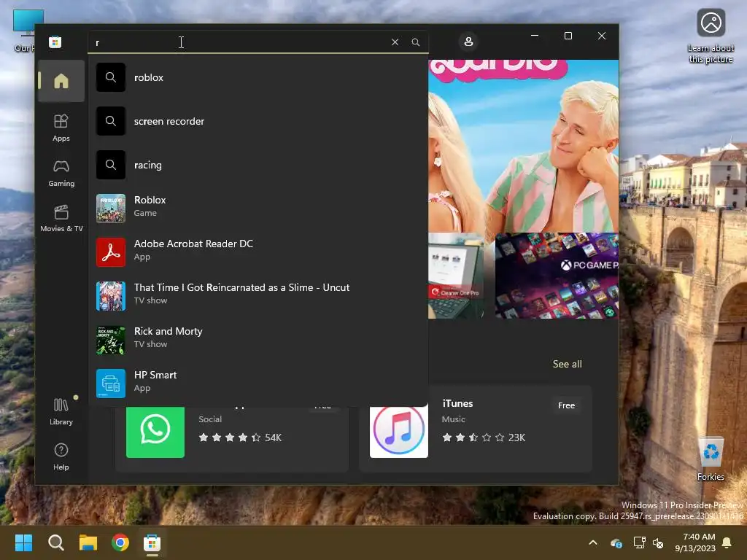Minimize the Microsoft Store window
The width and height of the screenshot is (747, 560).
click(535, 36)
